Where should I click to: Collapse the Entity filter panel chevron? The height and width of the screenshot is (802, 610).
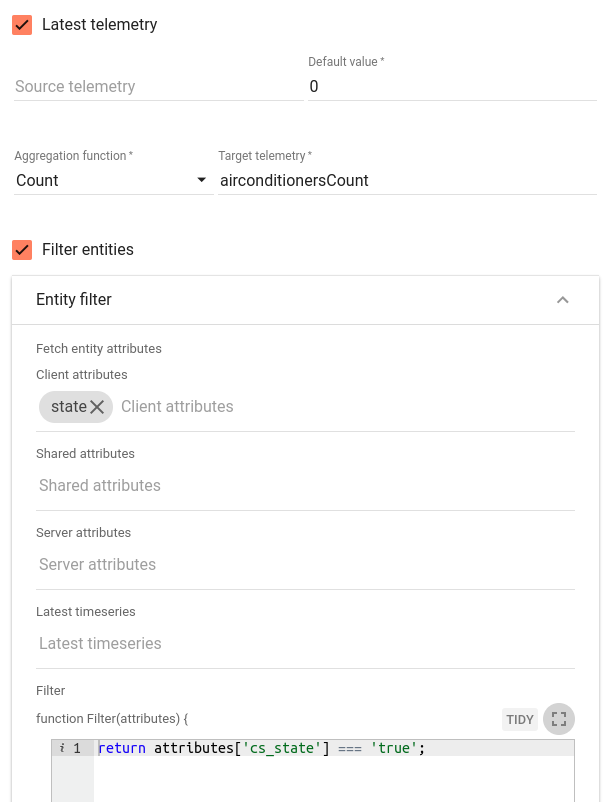[x=562, y=300]
